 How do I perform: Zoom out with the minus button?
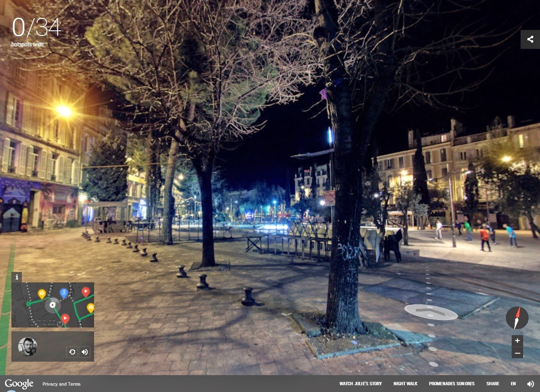(518, 353)
